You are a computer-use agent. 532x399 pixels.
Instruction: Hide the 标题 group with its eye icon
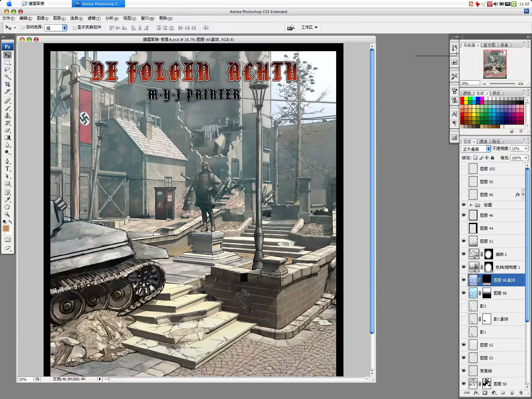pos(464,205)
